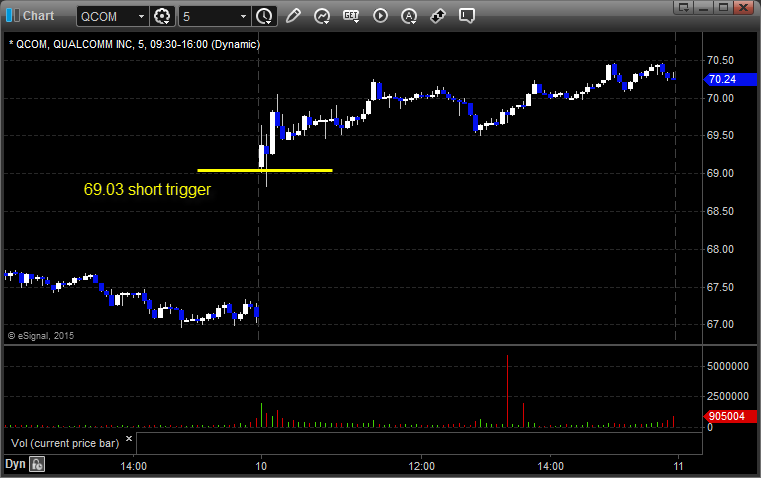Click the date label 11 on time axis
761x478 pixels.
click(x=678, y=466)
